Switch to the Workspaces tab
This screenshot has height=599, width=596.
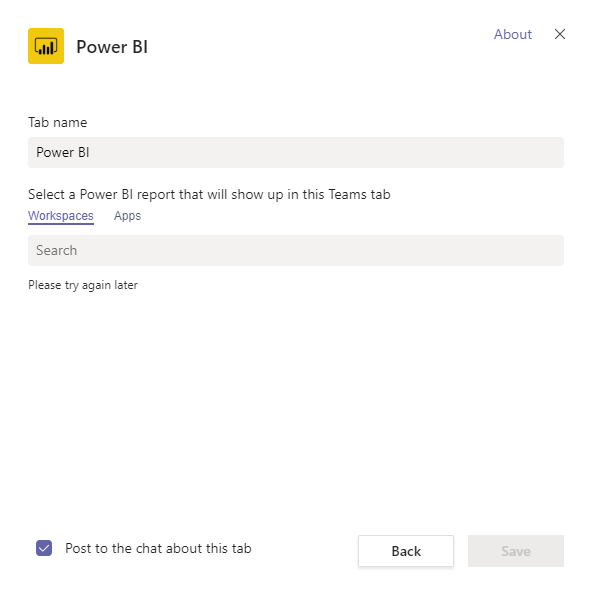[61, 216]
